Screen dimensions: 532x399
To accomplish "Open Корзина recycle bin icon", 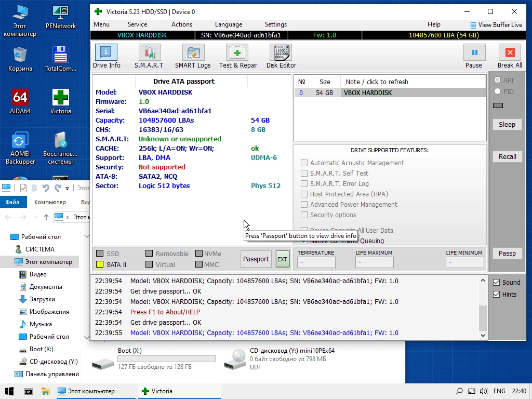I will click(x=20, y=59).
